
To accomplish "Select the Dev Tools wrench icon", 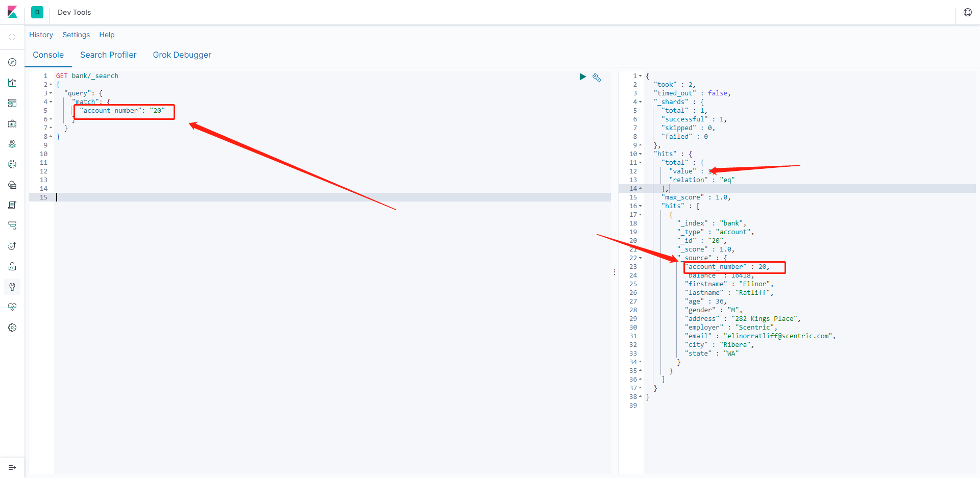I will click(x=12, y=287).
